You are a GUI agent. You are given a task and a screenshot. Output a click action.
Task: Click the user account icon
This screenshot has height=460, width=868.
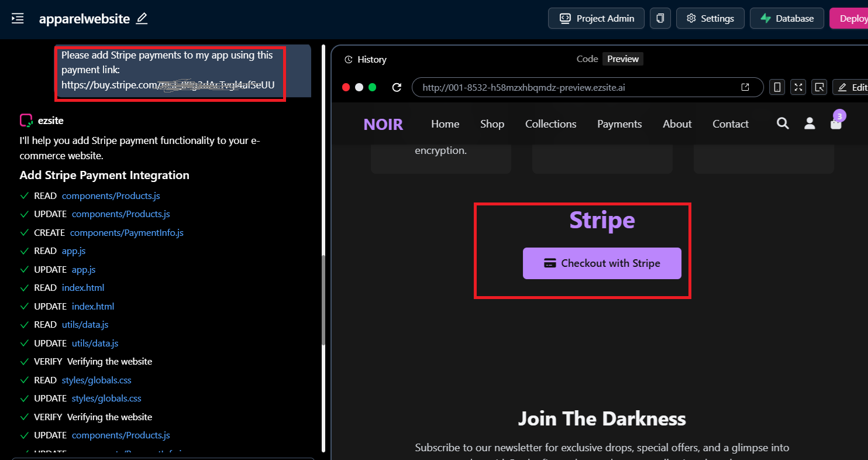click(x=810, y=123)
